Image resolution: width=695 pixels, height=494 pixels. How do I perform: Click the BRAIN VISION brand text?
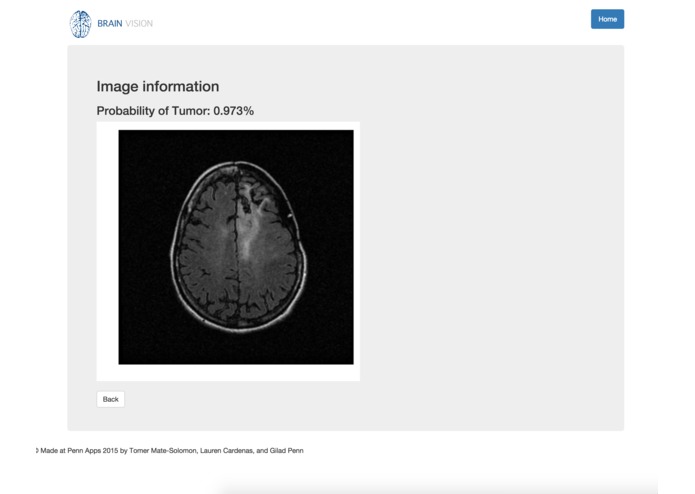point(125,23)
